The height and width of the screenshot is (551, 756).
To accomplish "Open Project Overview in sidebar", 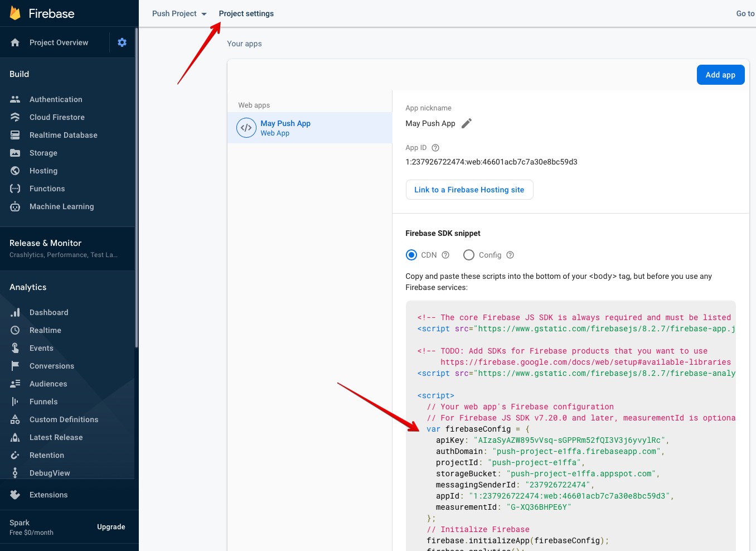I will (59, 42).
